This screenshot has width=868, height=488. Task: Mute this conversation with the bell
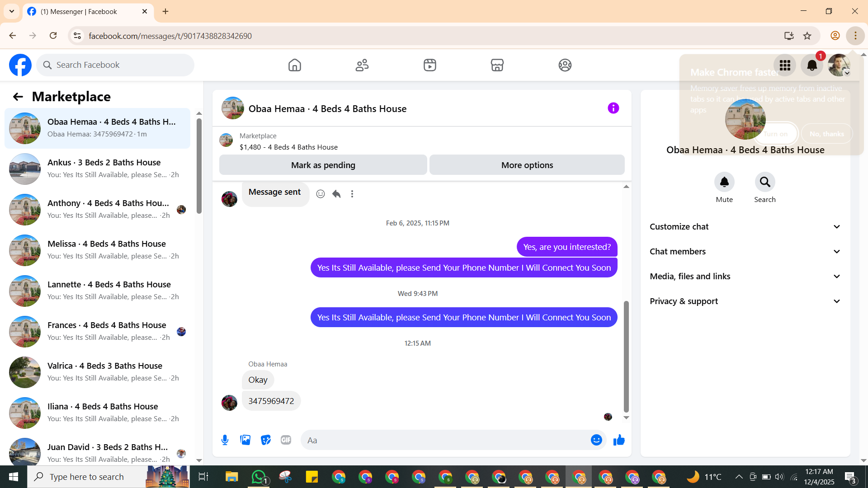tap(724, 182)
